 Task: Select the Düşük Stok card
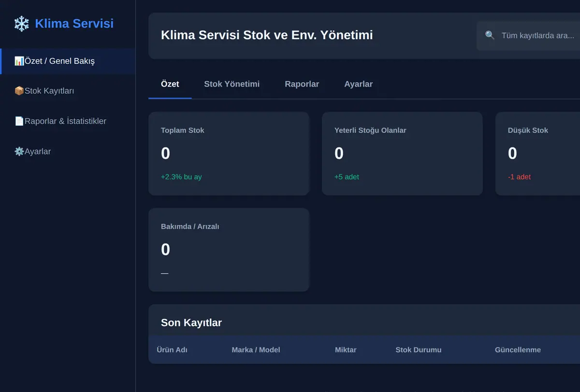click(537, 154)
